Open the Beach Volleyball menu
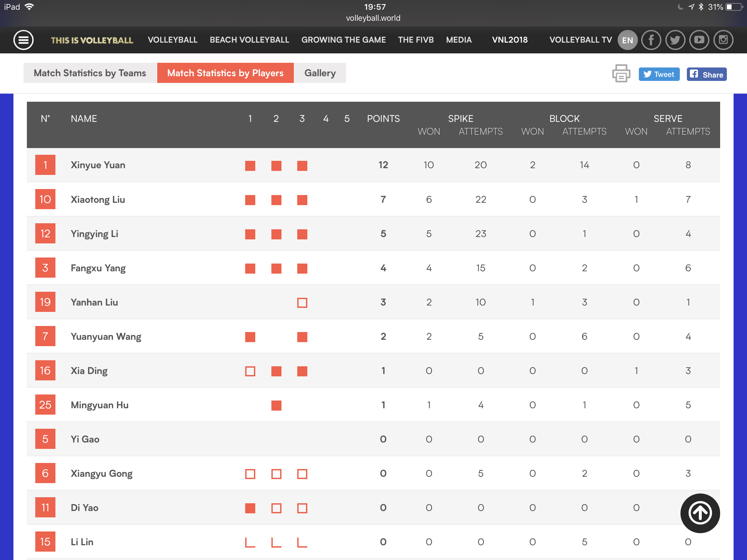747x560 pixels. 249,40
